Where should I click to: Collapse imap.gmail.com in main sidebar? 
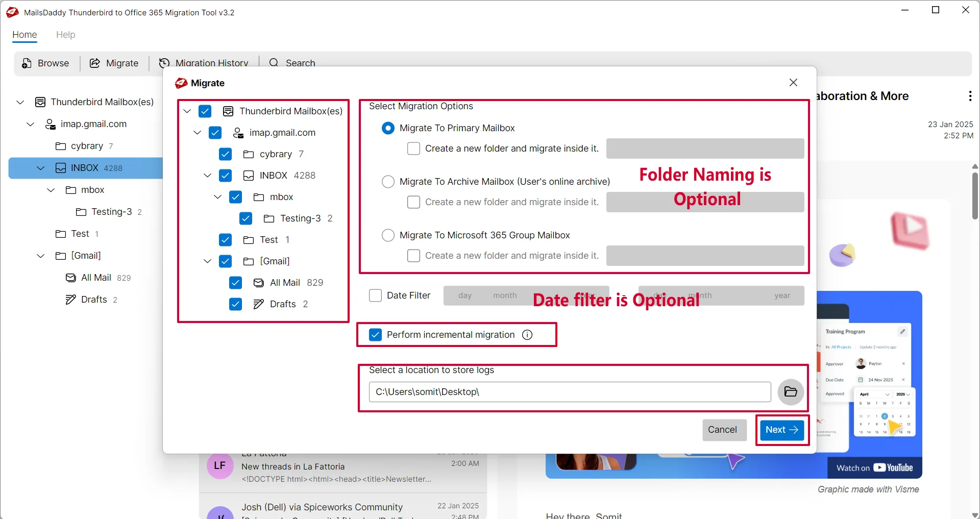[31, 124]
